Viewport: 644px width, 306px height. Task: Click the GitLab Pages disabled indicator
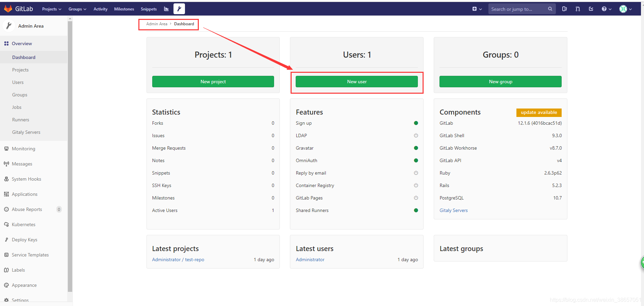416,198
